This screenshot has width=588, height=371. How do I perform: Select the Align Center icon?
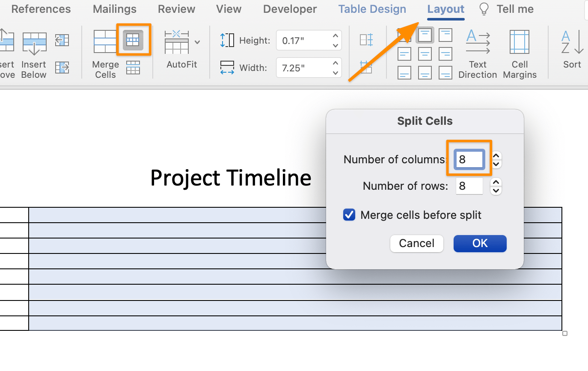[425, 54]
